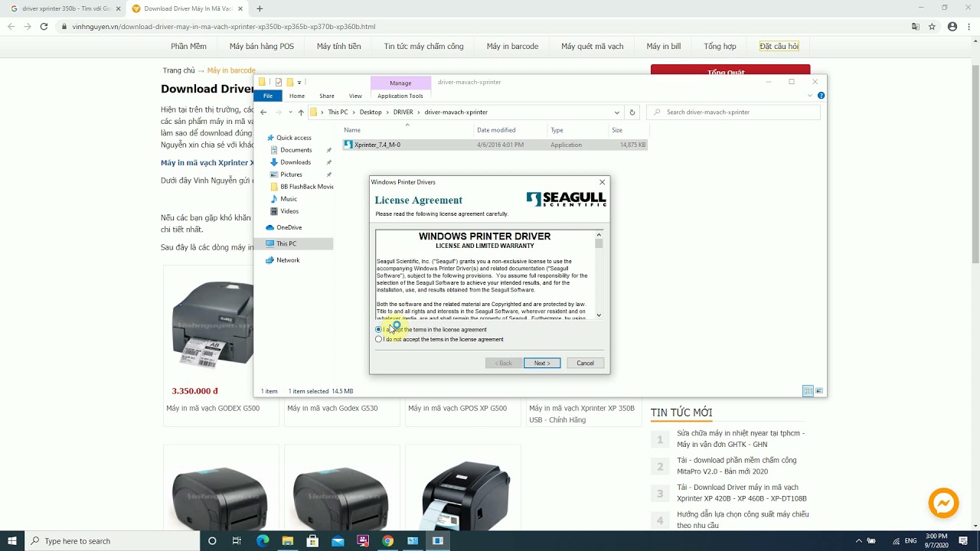Click properties icon in Explorer title bar
The height and width of the screenshot is (551, 980).
pos(278,82)
